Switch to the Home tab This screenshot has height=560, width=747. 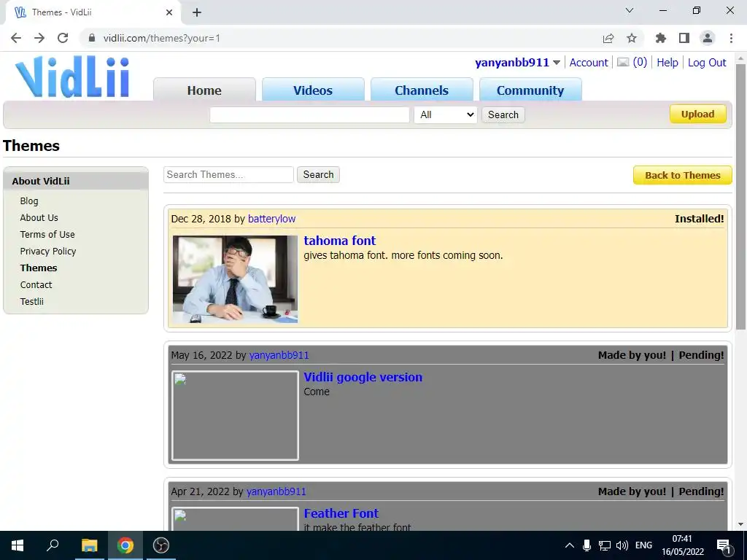click(x=204, y=90)
